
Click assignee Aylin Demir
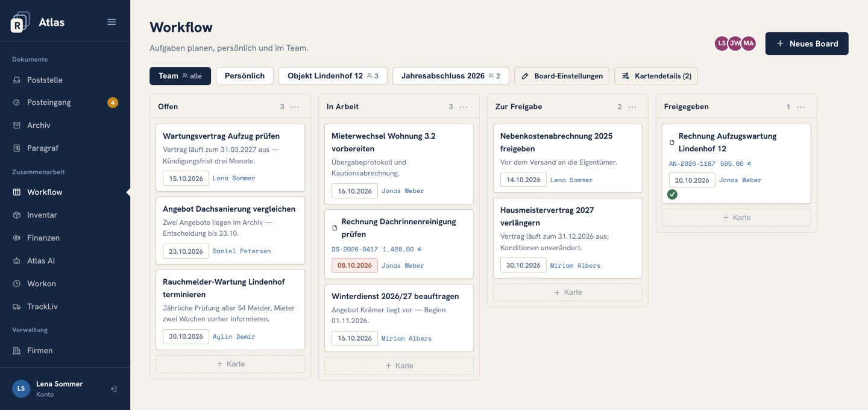tap(234, 336)
